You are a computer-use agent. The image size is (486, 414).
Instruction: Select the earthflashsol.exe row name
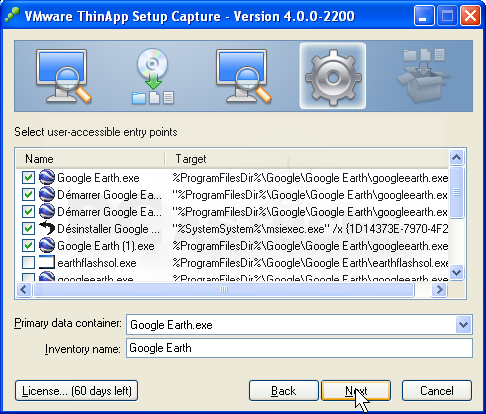[x=97, y=263]
